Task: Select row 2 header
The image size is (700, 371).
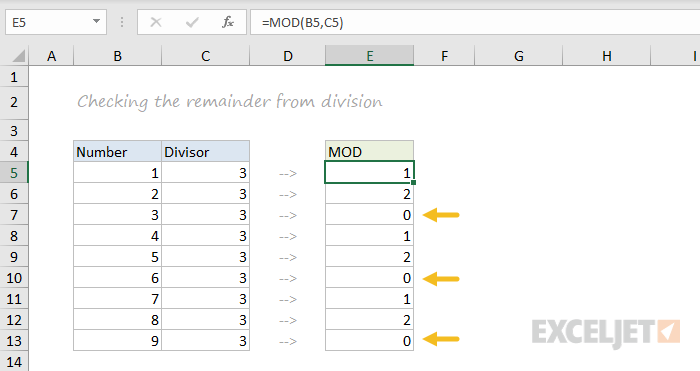Action: 14,102
